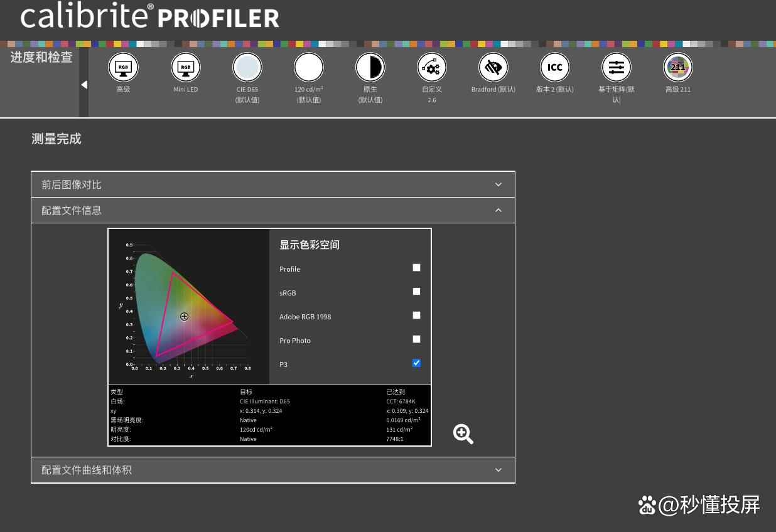Open the CIE D65 white point step

click(x=247, y=67)
